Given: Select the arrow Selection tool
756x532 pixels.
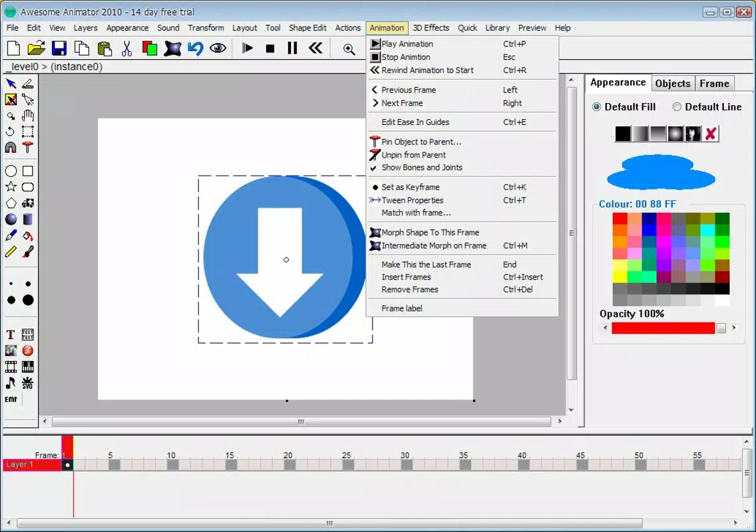Looking at the screenshot, I should [x=11, y=84].
